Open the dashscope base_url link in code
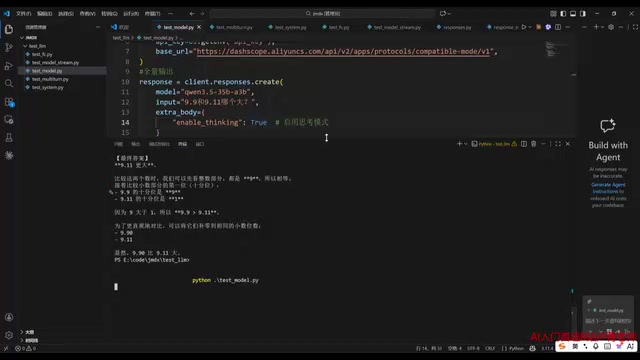This screenshot has height=360, width=640. [x=343, y=51]
